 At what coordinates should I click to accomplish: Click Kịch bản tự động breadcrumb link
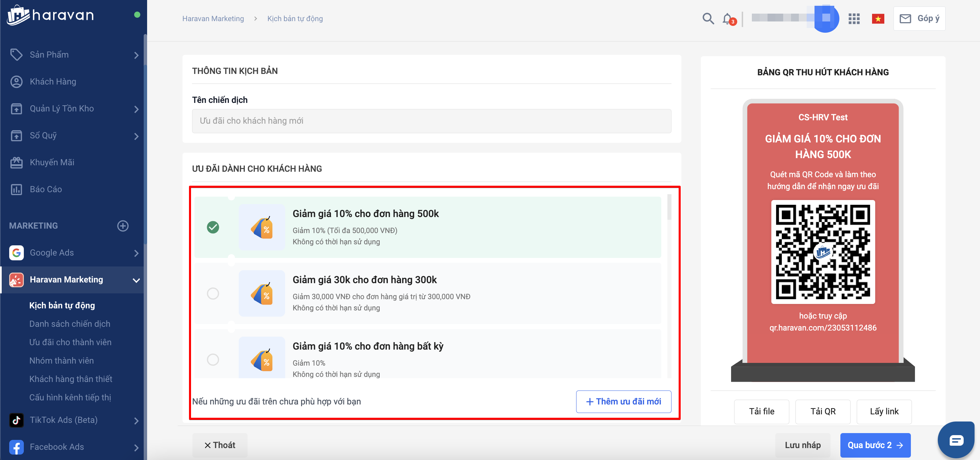(295, 19)
